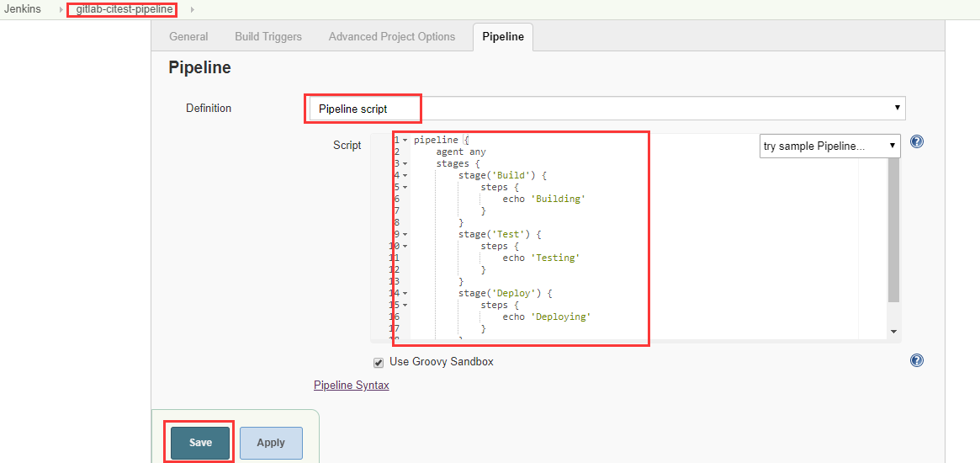
Task: Click the Pipeline section heading
Action: [200, 67]
